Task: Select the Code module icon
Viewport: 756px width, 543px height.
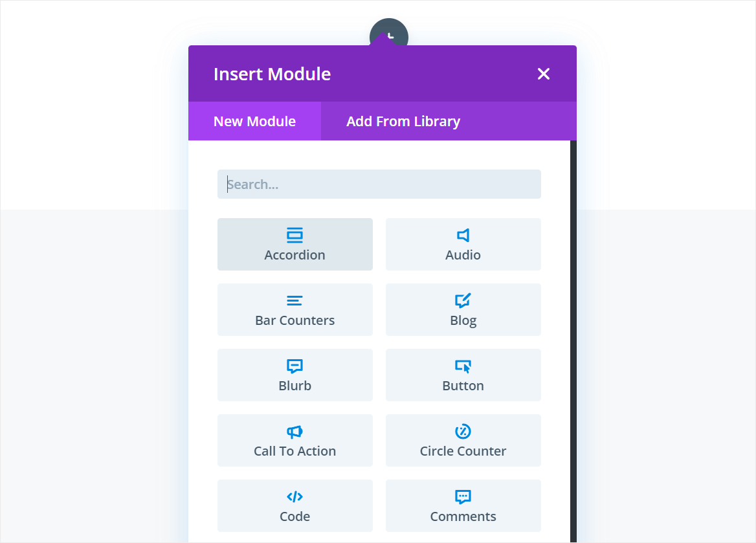Action: (295, 496)
